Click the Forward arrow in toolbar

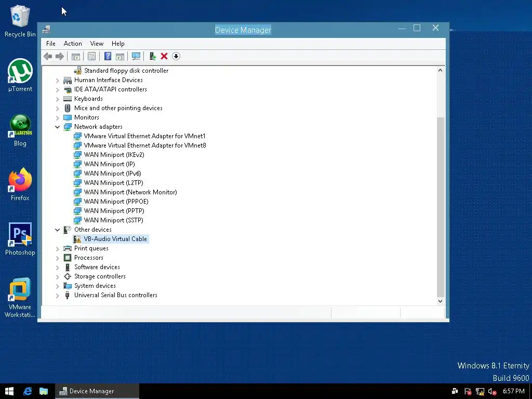pyautogui.click(x=60, y=56)
